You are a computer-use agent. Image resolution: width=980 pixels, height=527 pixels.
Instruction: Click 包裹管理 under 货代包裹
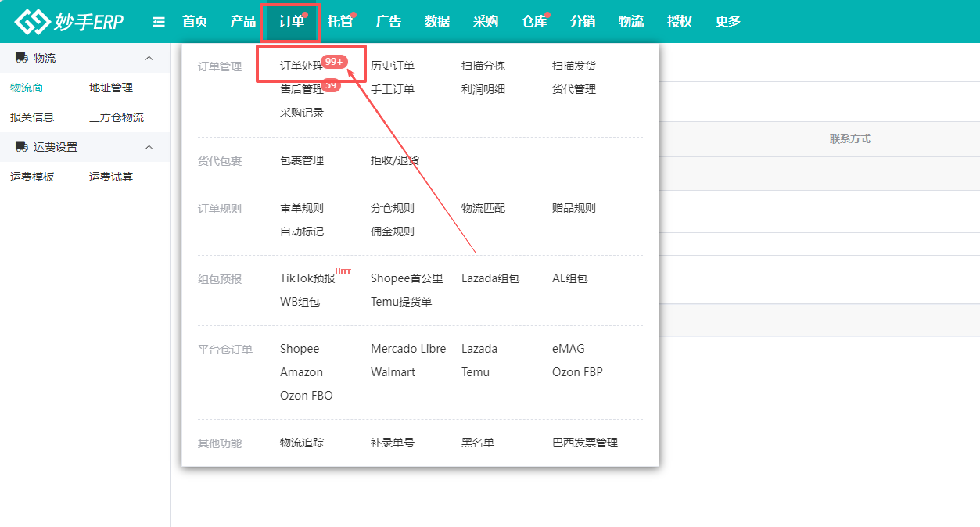click(x=301, y=160)
